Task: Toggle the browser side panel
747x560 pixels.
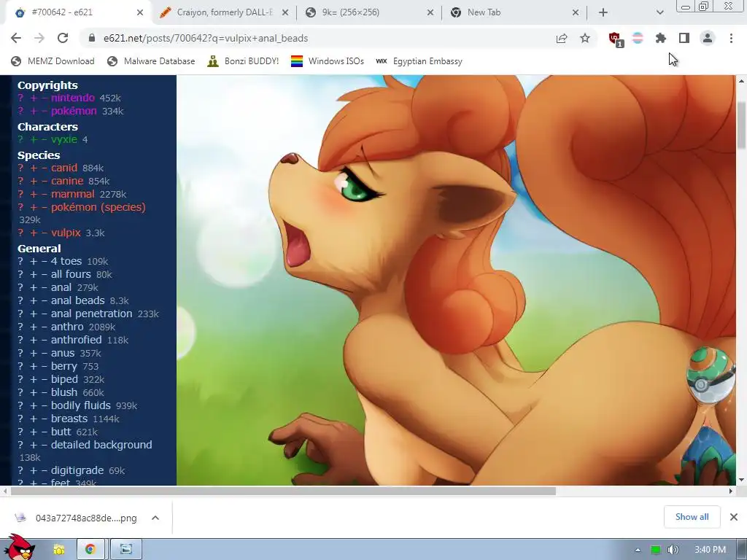Action: point(684,38)
